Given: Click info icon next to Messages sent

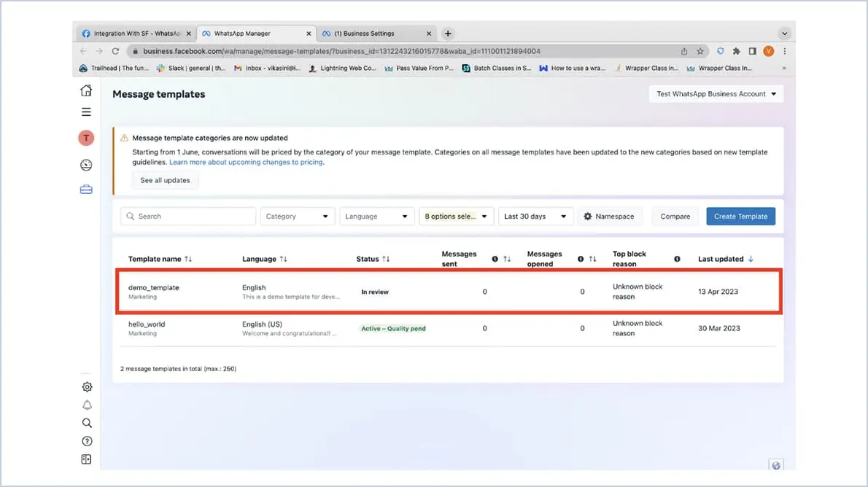Looking at the screenshot, I should pos(495,259).
